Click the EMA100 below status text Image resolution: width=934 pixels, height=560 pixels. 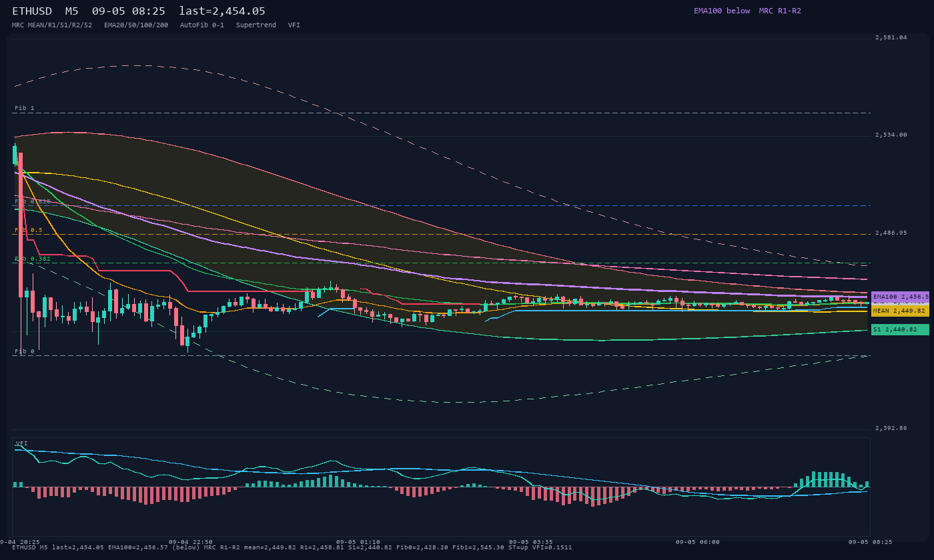click(722, 11)
